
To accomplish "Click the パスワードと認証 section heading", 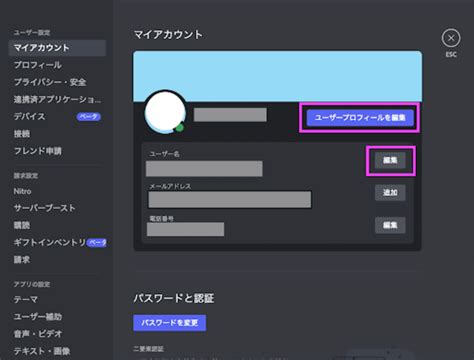I will point(174,298).
